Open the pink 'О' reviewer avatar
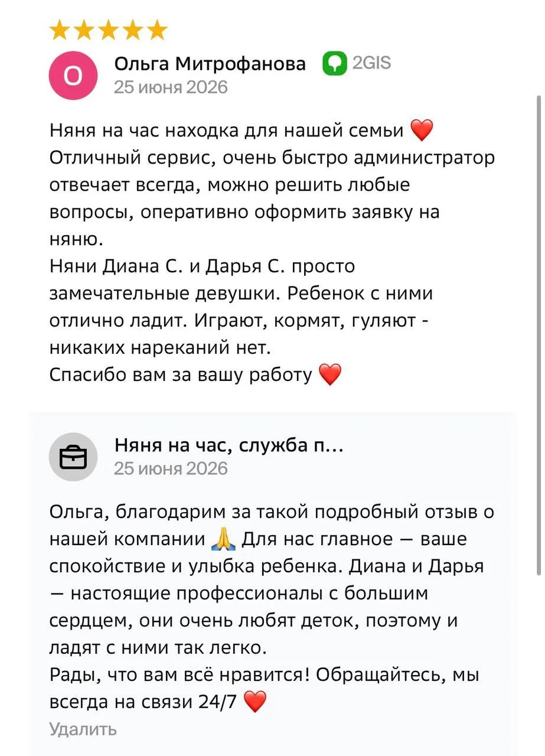545x756 pixels. click(73, 76)
